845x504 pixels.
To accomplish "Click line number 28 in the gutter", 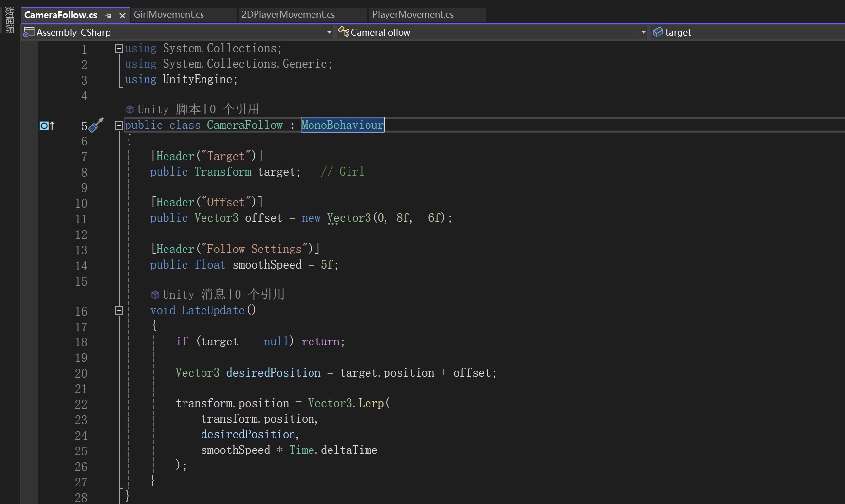I will click(x=81, y=498).
